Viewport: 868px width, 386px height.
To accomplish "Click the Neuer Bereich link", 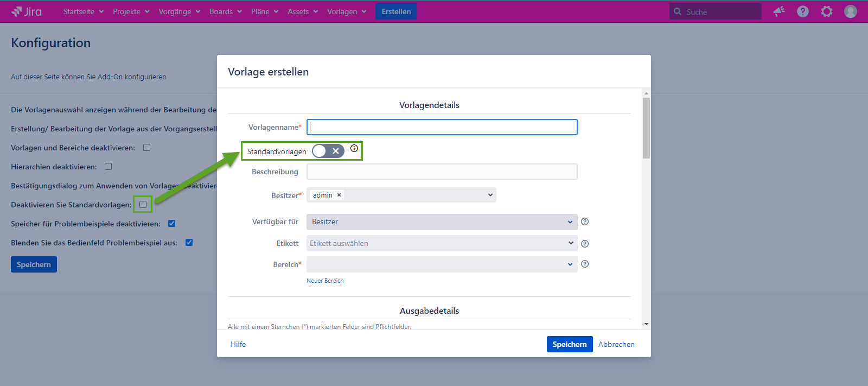I will coord(325,281).
